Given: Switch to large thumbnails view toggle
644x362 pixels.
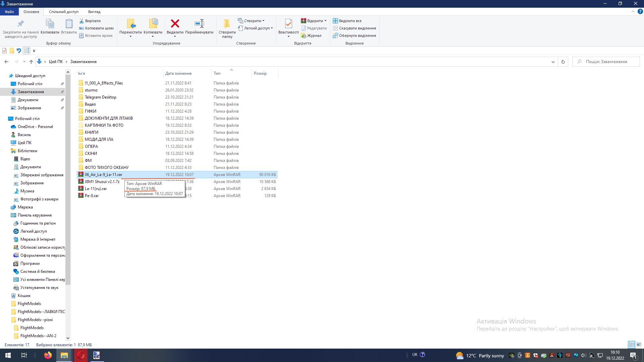Looking at the screenshot, I should coord(639,345).
